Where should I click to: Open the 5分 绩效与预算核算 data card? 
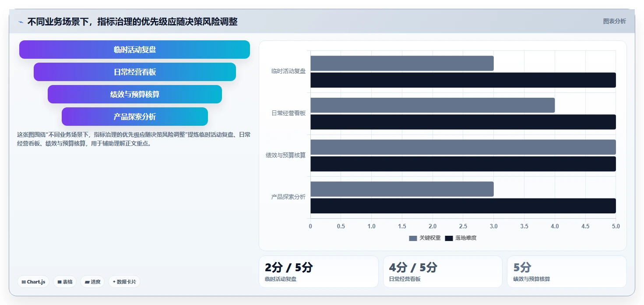[567, 272]
